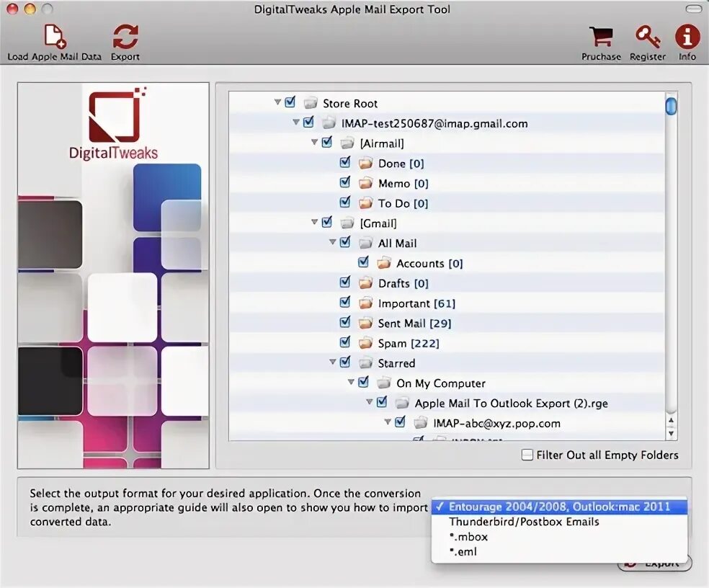Click the Memo folder icon
709x588 pixels.
(x=365, y=183)
